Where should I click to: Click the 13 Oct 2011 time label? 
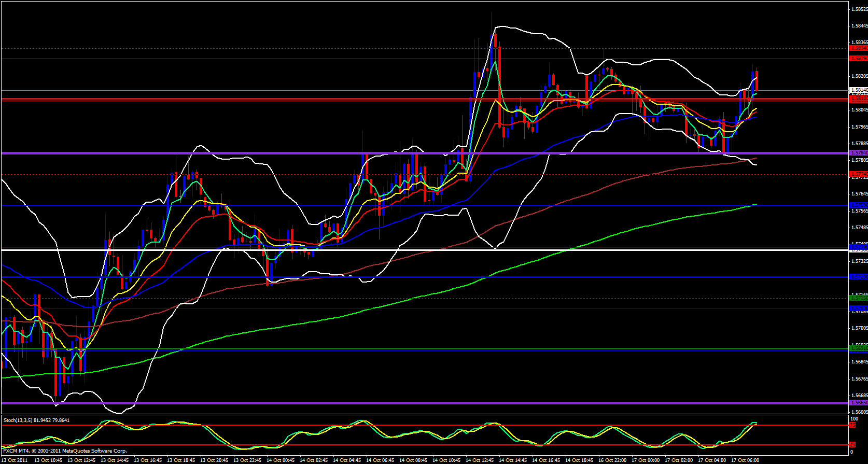pyautogui.click(x=16, y=460)
